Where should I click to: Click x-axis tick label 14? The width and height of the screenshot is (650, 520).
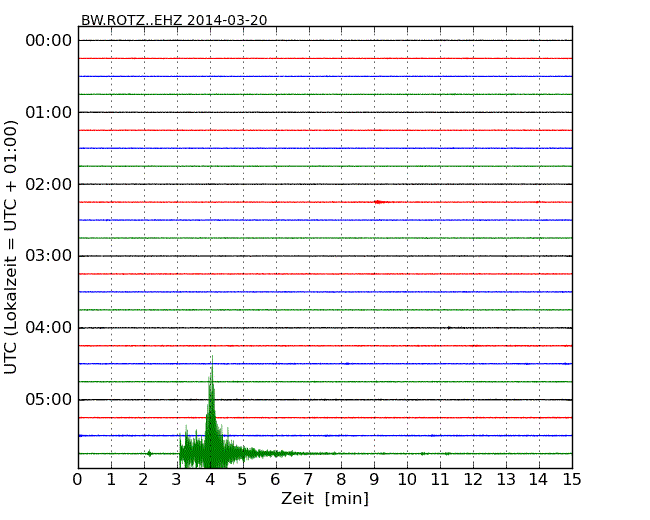pos(538,480)
